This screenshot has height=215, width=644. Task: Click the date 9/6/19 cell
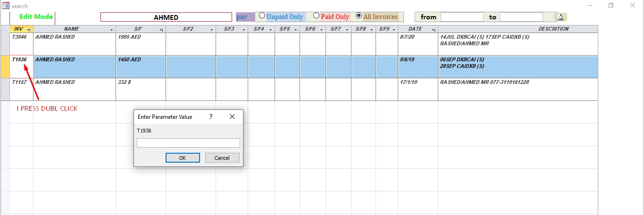point(418,66)
